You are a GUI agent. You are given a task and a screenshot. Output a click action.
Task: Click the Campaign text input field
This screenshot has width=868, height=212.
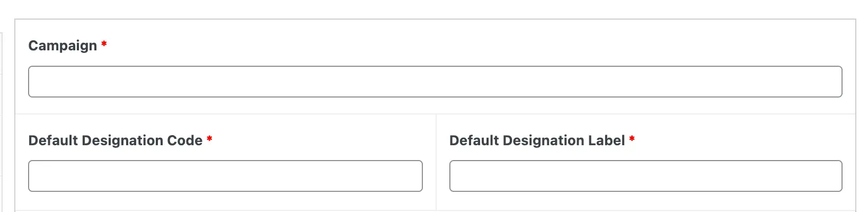point(435,82)
